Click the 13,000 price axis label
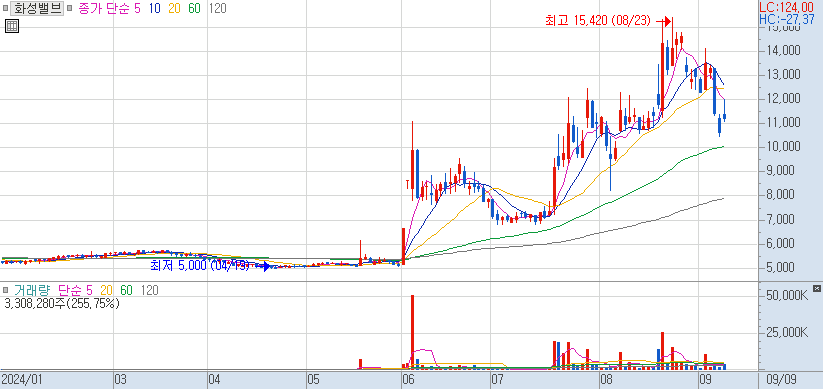This screenshot has width=823, height=389. pos(783,75)
